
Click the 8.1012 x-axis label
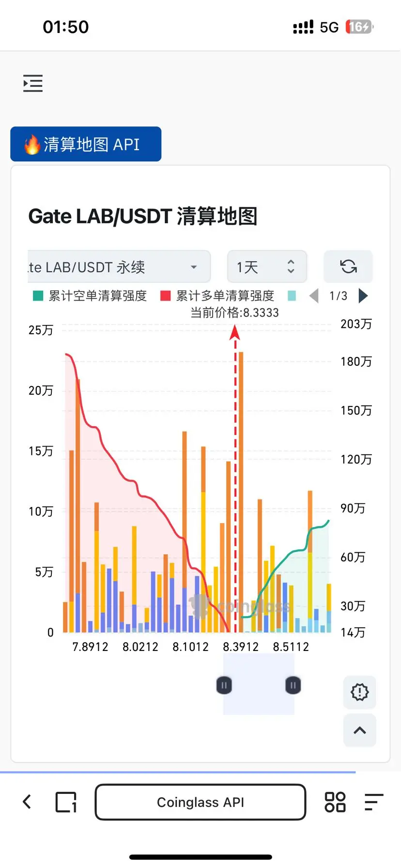coord(190,647)
